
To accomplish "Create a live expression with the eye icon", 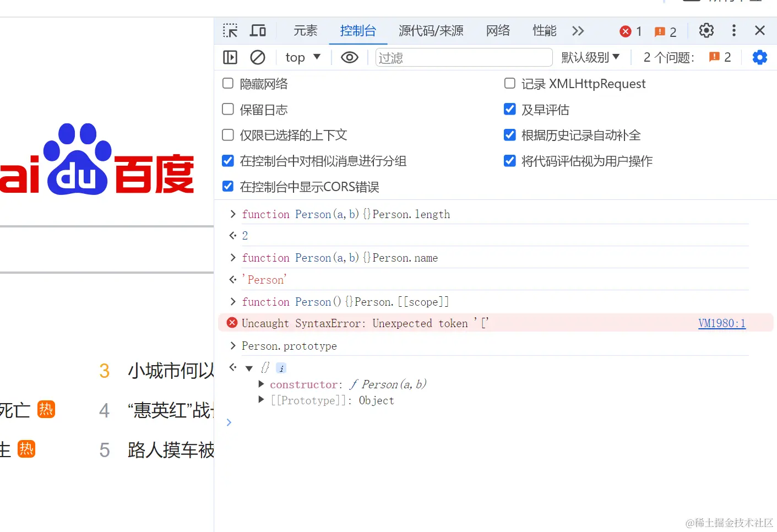I will click(x=349, y=57).
